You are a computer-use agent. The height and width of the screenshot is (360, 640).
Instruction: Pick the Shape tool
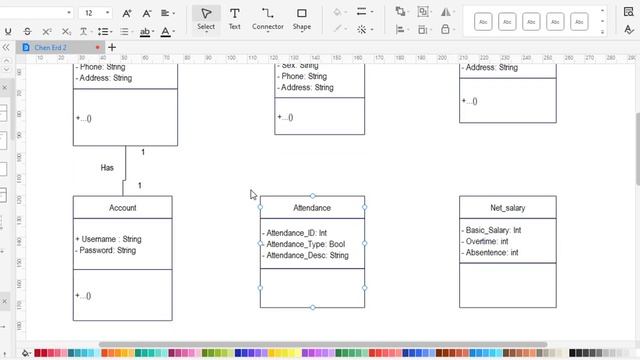tap(302, 19)
